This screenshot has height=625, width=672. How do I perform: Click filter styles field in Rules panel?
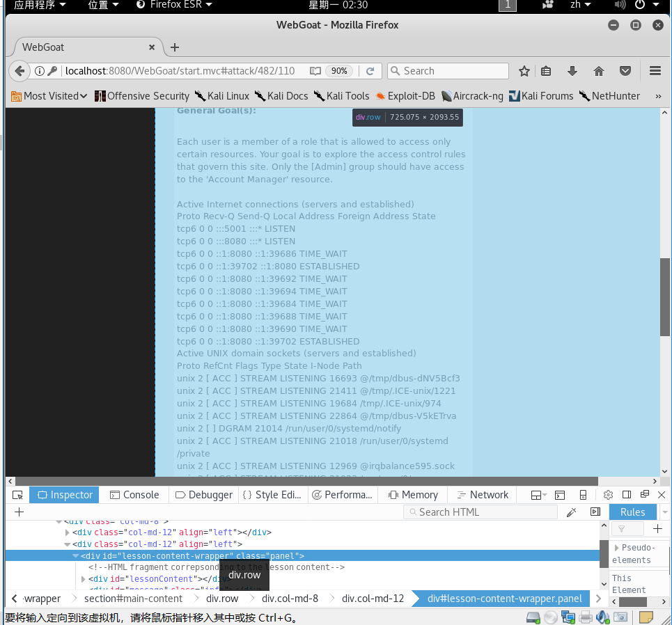click(x=627, y=529)
